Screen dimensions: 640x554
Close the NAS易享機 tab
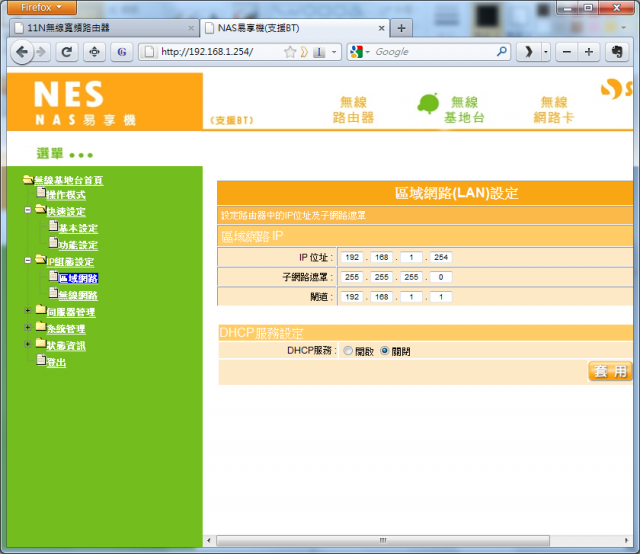pyautogui.click(x=381, y=28)
